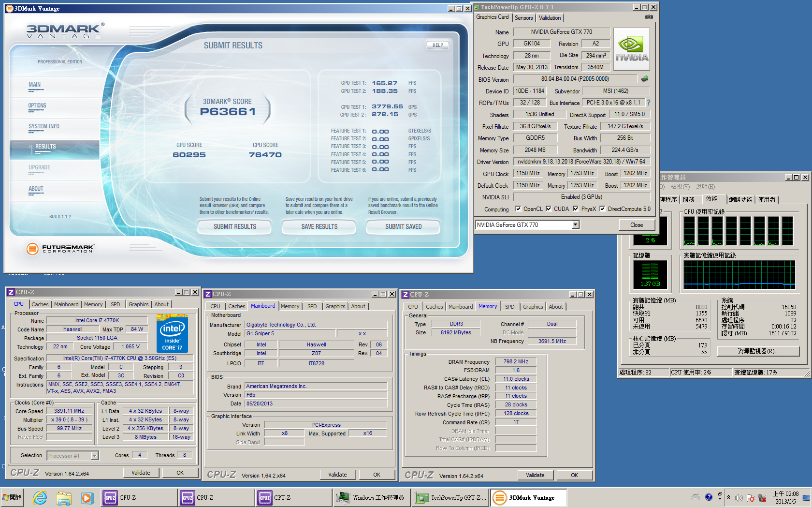The image size is (812, 508).
Task: Open the NVIDIA GeForce GTX 770 GPU dropdown
Action: (x=575, y=224)
